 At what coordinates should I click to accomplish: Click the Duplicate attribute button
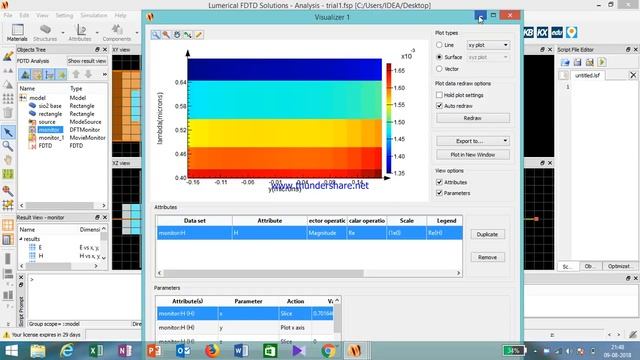coord(487,234)
